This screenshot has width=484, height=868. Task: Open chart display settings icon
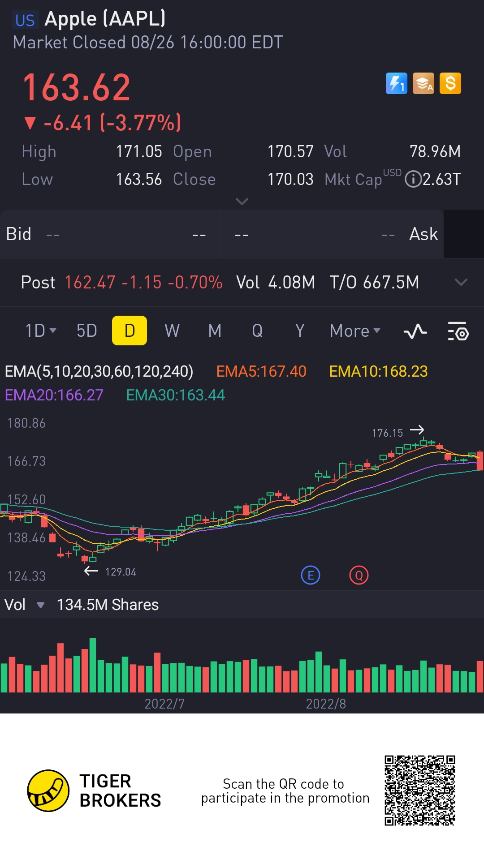[x=458, y=331]
